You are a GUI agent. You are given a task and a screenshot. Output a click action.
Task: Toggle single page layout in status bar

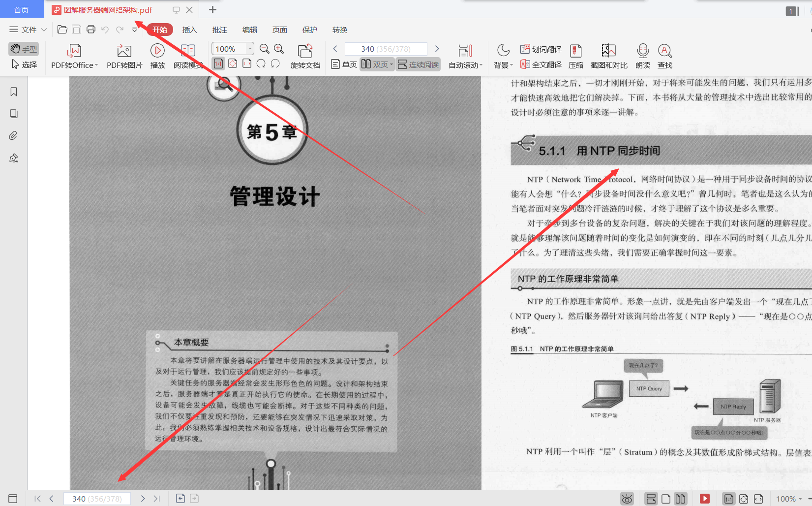click(x=666, y=499)
